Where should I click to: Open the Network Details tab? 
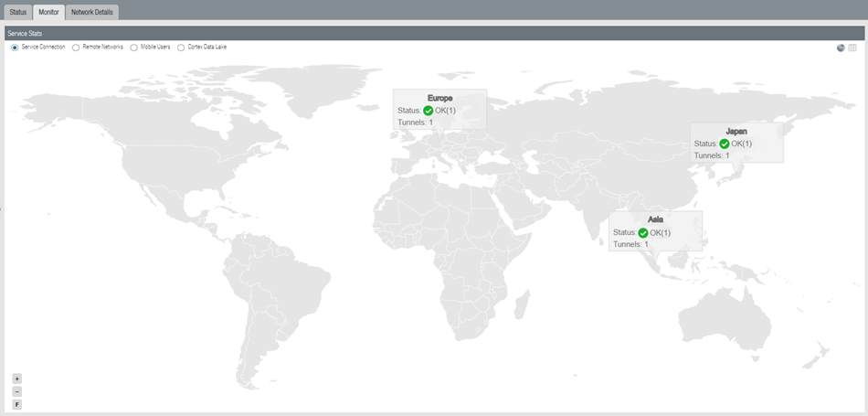coord(92,12)
